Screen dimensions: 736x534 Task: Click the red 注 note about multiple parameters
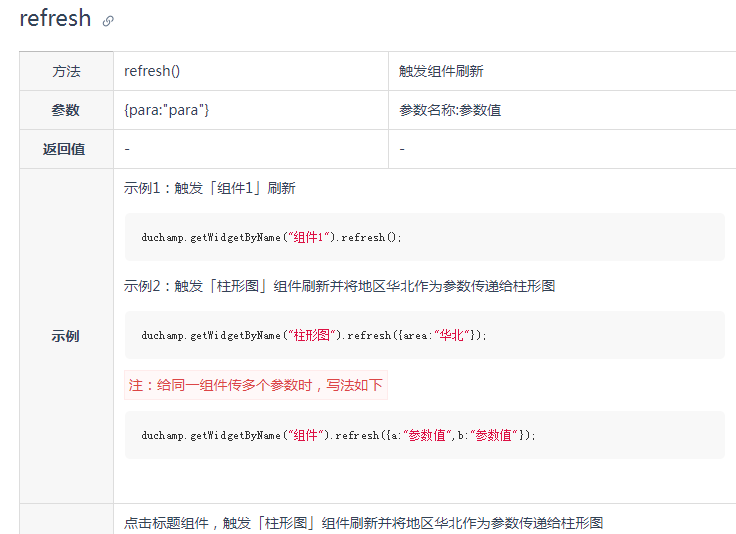pyautogui.click(x=255, y=385)
